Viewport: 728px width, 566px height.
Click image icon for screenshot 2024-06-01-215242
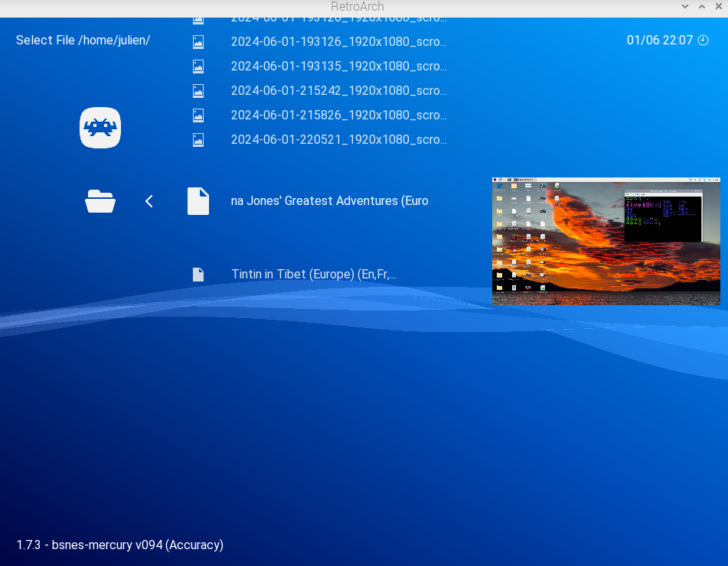[x=198, y=91]
